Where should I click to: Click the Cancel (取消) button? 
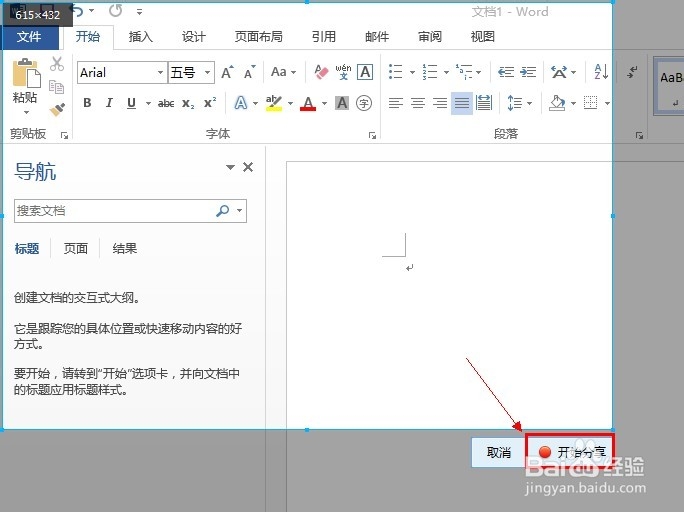pos(498,453)
